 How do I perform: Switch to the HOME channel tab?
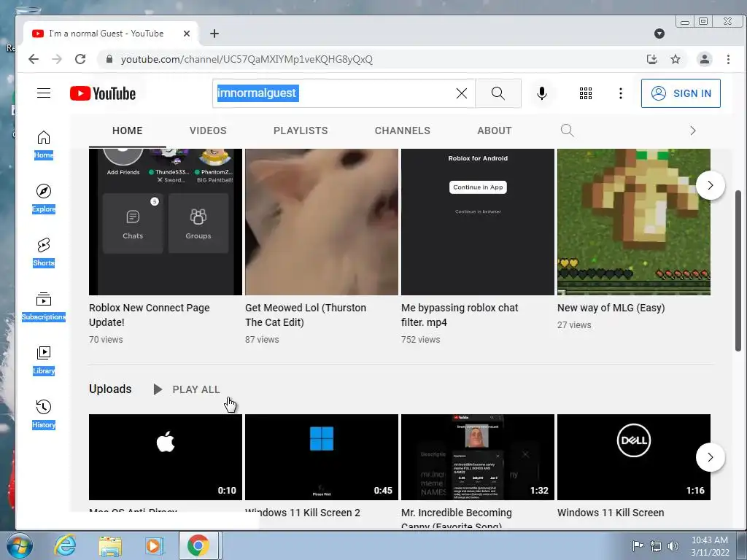click(x=127, y=131)
